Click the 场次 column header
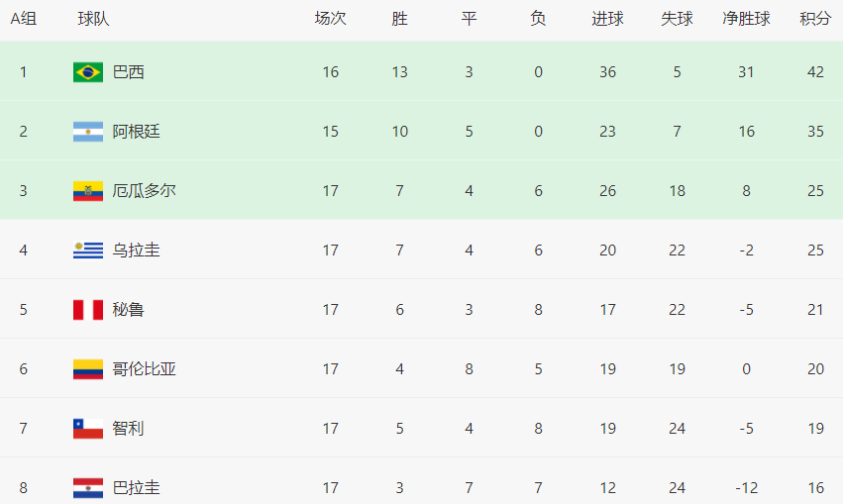Viewport: 843px width, 504px height. pos(330,19)
